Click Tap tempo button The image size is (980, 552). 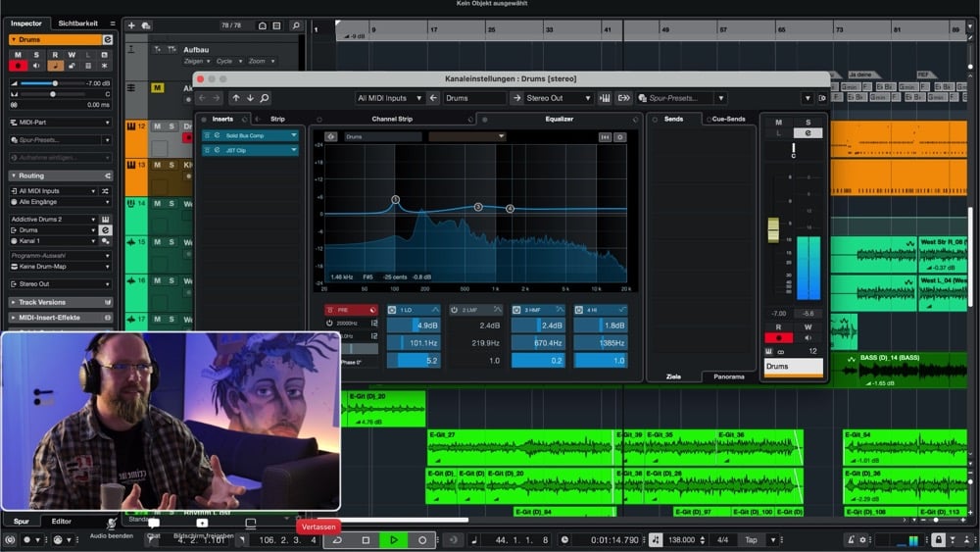pos(752,540)
